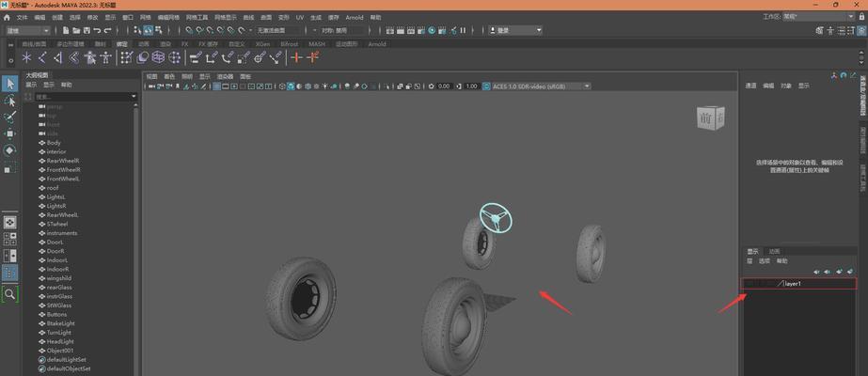Click the New Scene file icon
Viewport: 868px width, 376px height.
pos(66,30)
